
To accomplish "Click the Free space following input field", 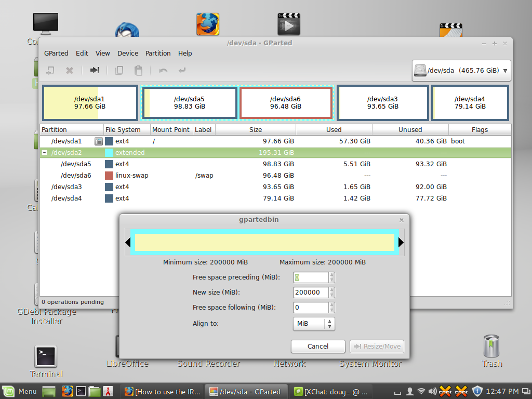I will 311,308.
